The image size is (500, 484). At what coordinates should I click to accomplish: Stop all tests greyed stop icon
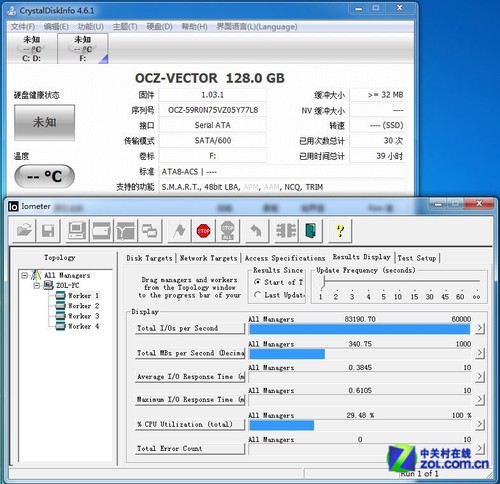click(227, 230)
